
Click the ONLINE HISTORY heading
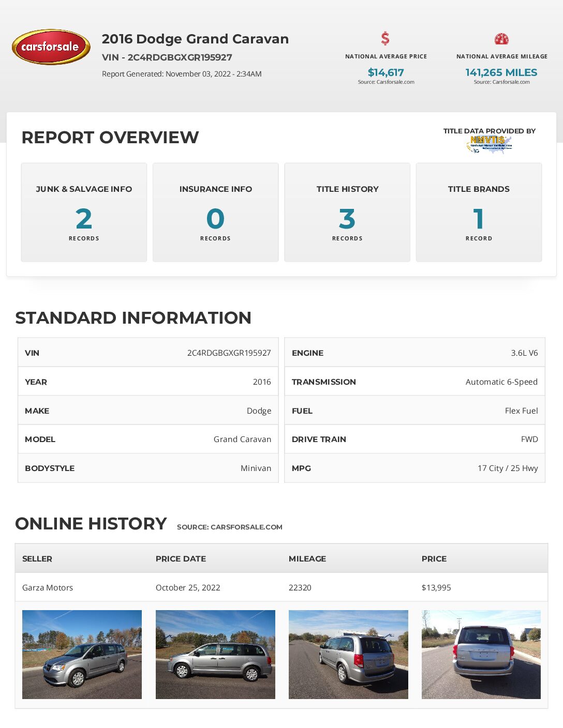pos(91,524)
